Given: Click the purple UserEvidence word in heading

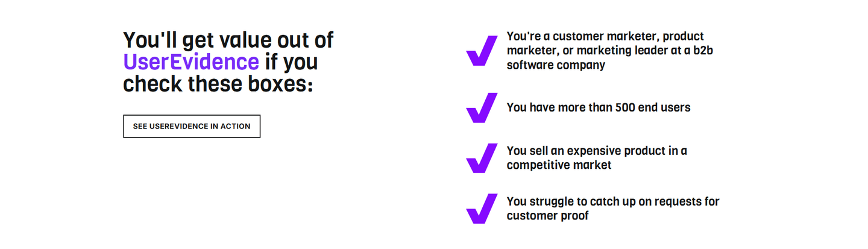Looking at the screenshot, I should coord(191,61).
